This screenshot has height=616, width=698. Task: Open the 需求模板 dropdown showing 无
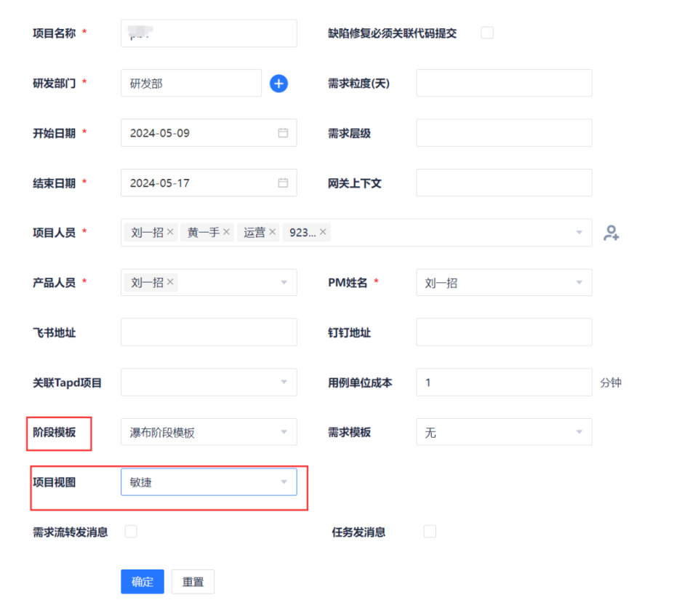[x=504, y=432]
